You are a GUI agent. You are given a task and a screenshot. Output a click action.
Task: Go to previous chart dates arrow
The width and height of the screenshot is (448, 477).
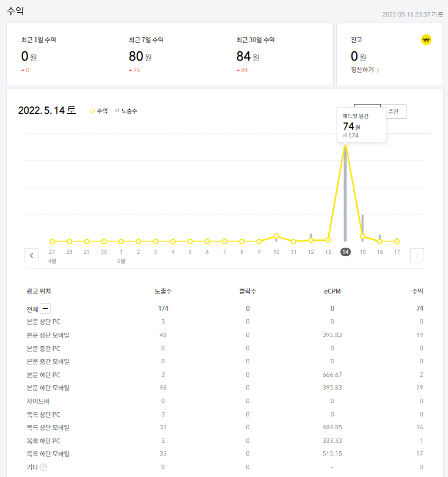(x=32, y=256)
